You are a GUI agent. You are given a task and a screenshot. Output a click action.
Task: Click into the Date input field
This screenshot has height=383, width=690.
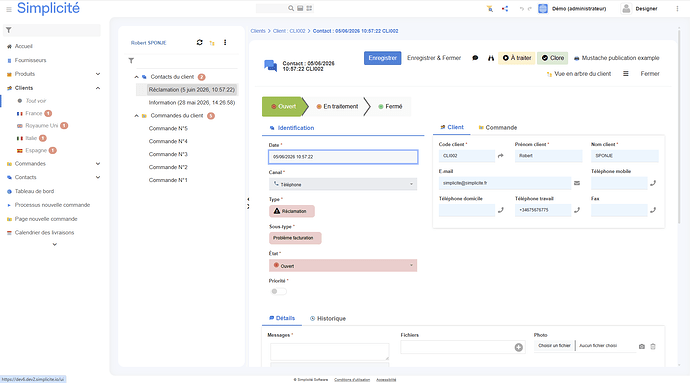tap(343, 157)
